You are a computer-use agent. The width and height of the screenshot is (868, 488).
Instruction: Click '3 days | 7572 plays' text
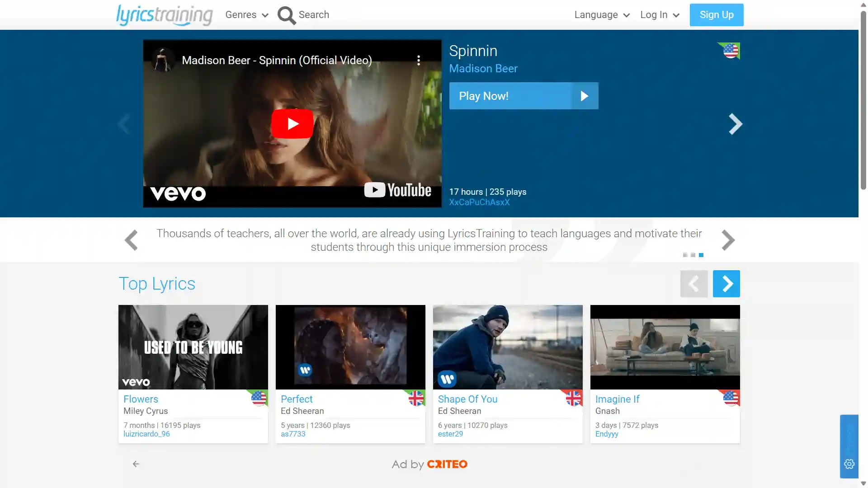[x=627, y=426]
